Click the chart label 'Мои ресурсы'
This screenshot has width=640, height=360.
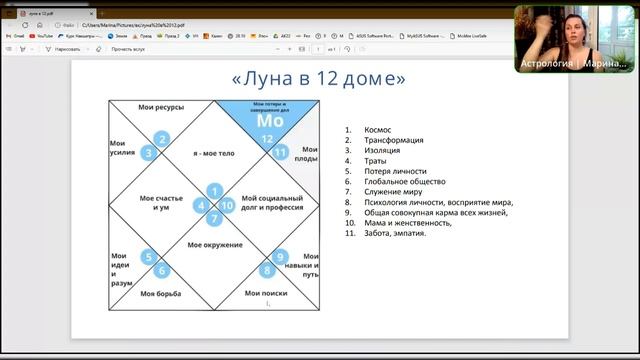coord(161,107)
